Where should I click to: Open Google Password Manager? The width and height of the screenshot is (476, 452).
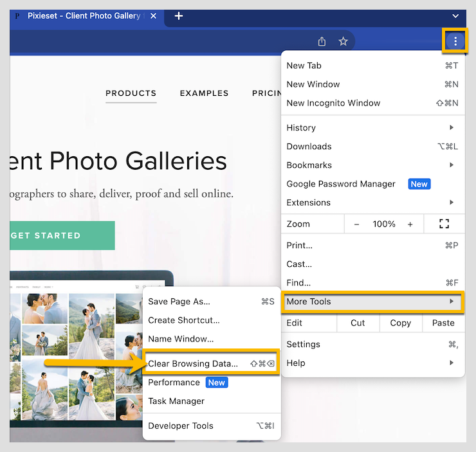[341, 183]
